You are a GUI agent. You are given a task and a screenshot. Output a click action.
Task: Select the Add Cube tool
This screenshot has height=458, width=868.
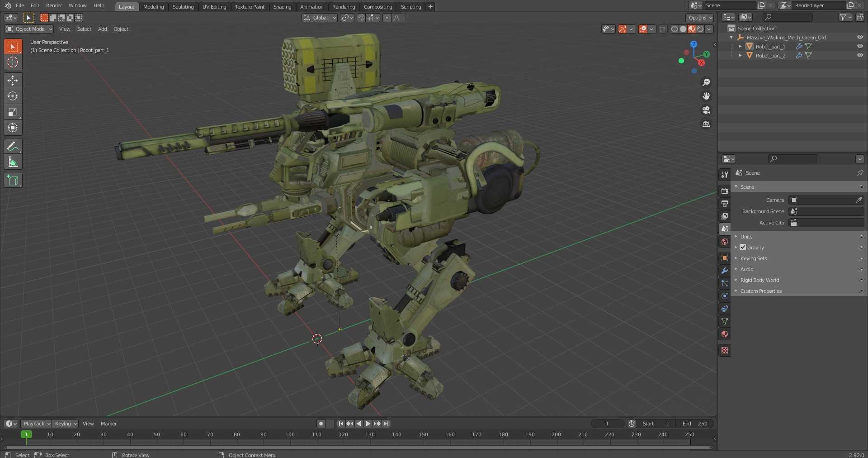13,180
